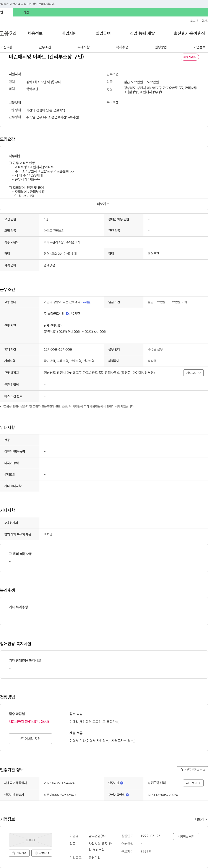Select founding date 1992. 03. 23

[x=150, y=836]
